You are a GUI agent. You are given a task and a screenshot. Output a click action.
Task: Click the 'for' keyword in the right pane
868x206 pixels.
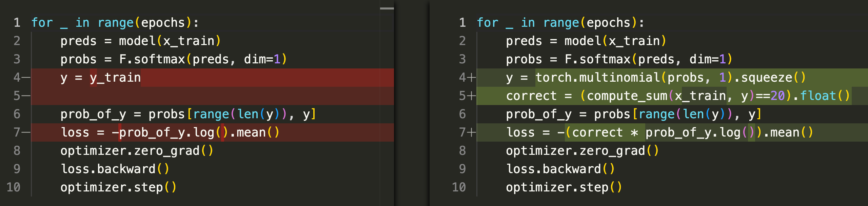(x=488, y=23)
